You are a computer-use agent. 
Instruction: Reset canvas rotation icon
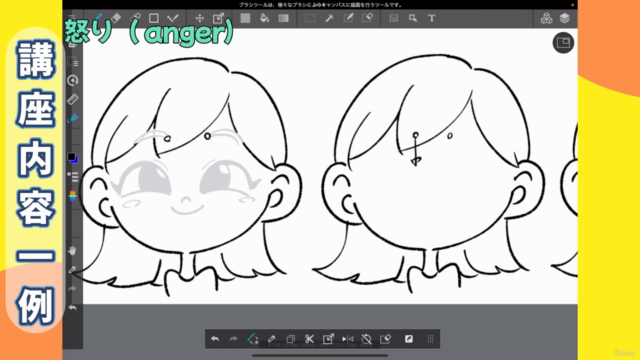[367, 339]
